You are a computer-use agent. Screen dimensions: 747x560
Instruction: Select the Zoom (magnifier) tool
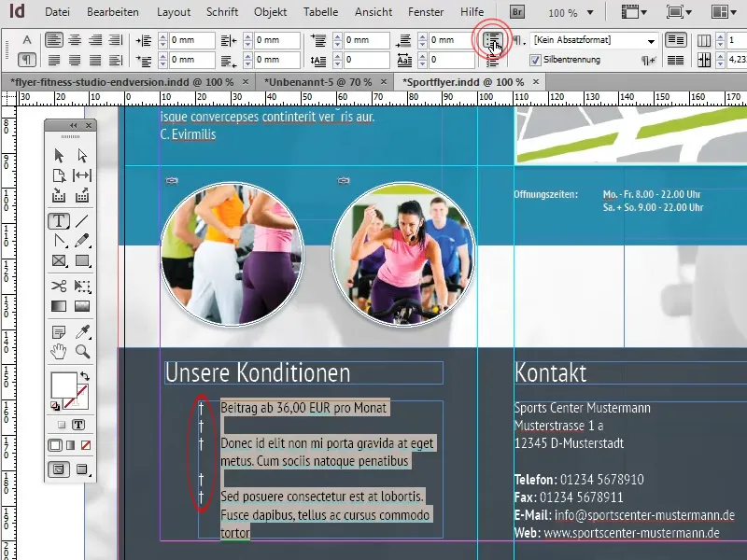click(82, 352)
